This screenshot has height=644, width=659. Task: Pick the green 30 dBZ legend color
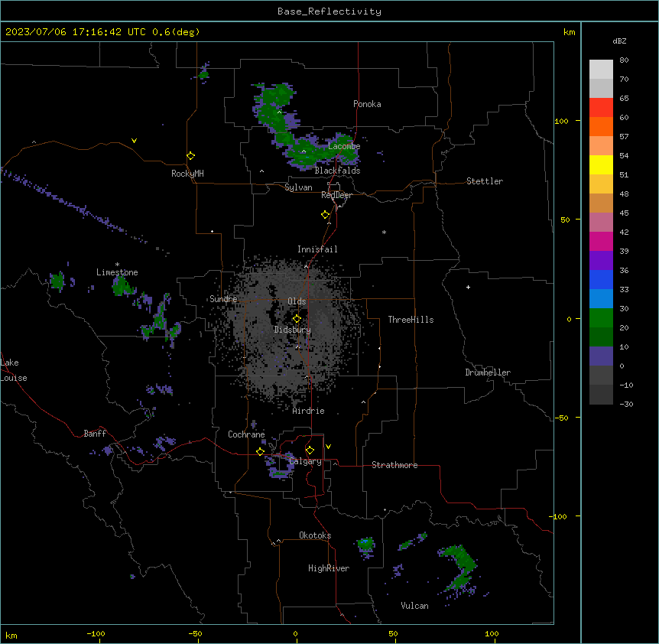[x=601, y=318]
